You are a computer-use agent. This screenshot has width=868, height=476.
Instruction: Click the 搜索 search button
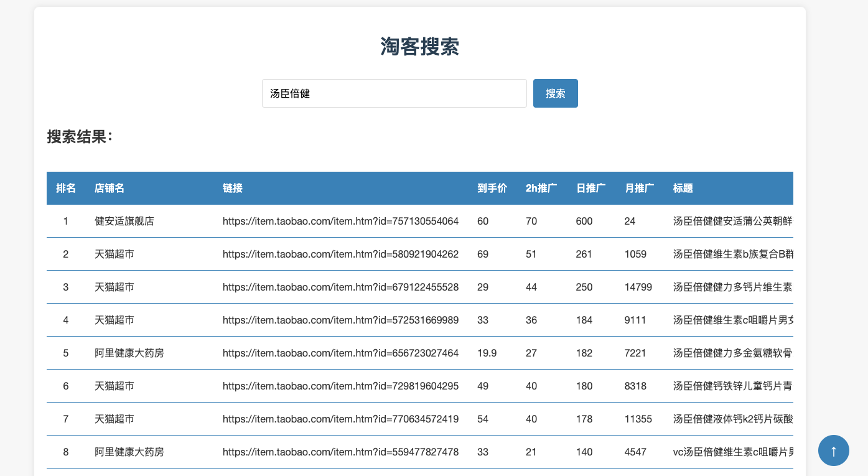[556, 93]
